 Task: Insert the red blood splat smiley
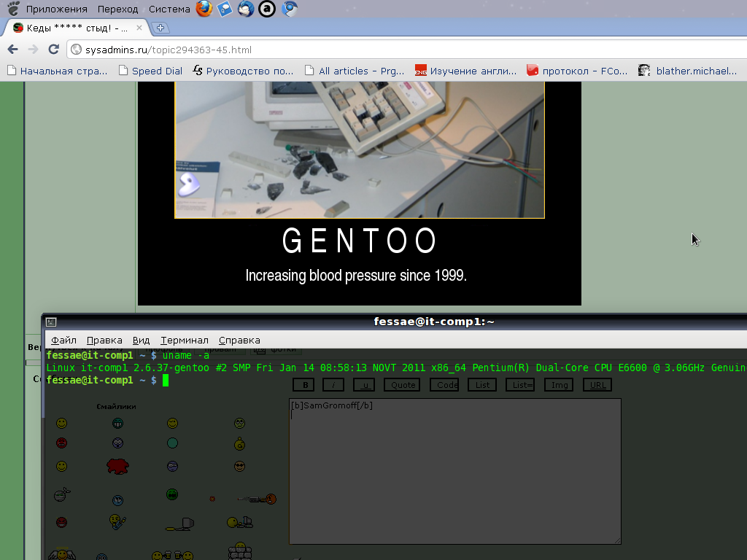coord(117,466)
